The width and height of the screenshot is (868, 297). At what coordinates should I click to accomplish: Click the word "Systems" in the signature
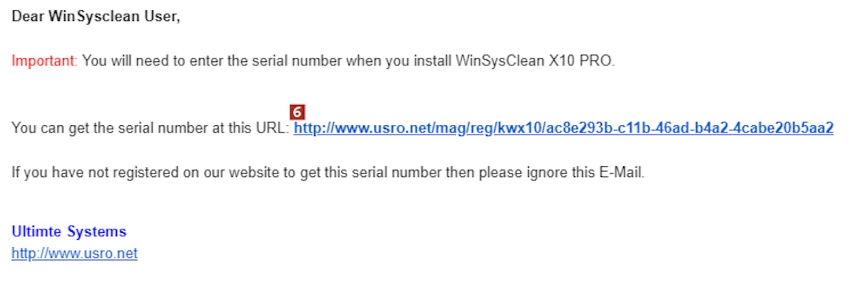coord(97,232)
